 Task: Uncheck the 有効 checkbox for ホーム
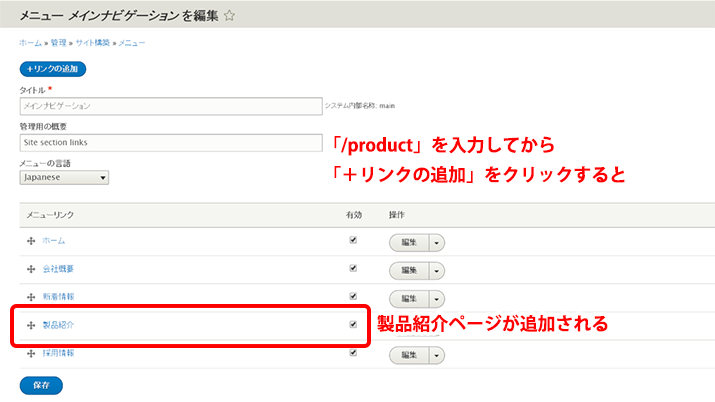(353, 240)
